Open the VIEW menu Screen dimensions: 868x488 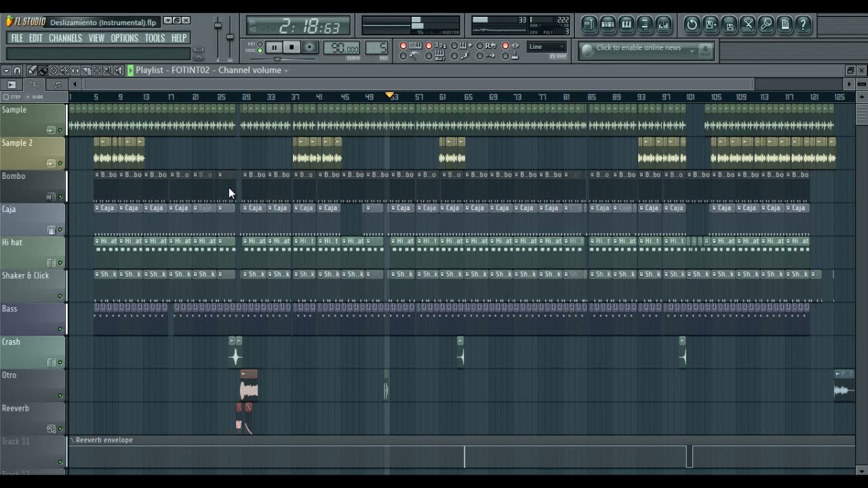(x=96, y=38)
